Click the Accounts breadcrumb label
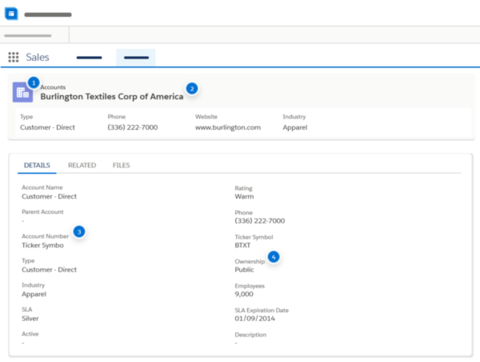 (x=53, y=87)
